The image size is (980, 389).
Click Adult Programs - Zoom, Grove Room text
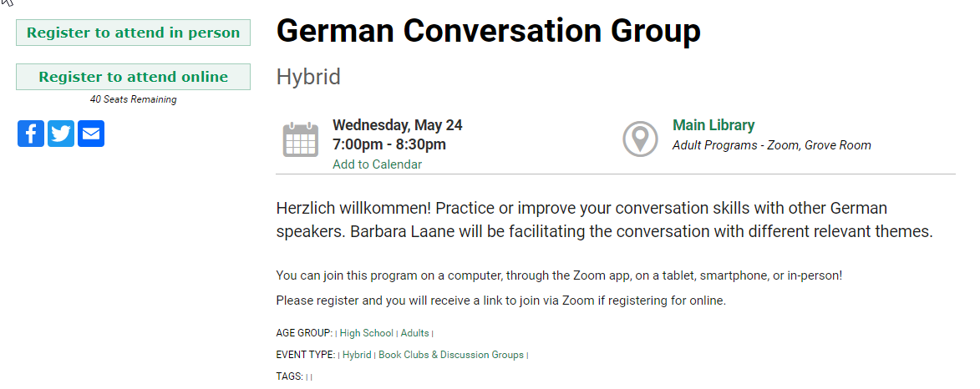coord(771,145)
